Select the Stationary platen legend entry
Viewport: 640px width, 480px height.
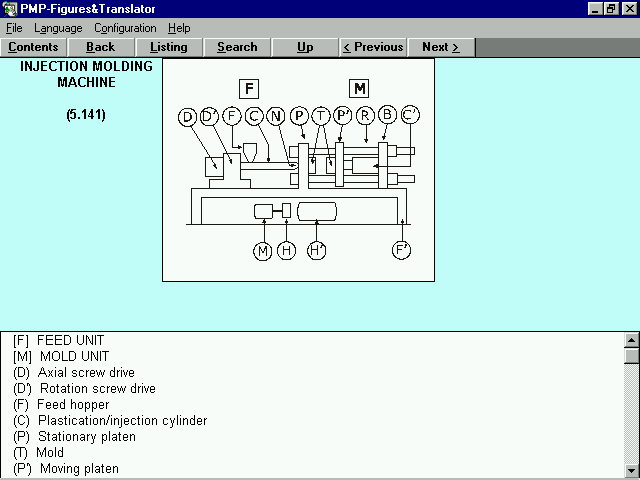(x=86, y=437)
